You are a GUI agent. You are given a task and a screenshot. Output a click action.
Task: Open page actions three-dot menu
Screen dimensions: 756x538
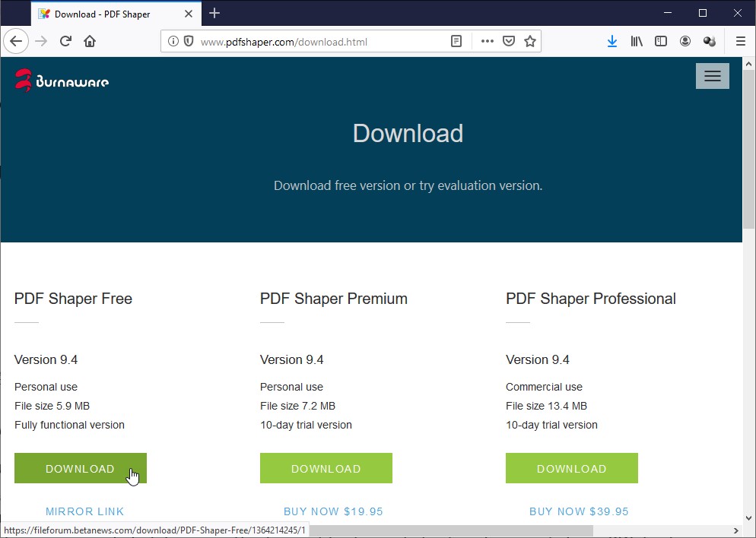[488, 42]
